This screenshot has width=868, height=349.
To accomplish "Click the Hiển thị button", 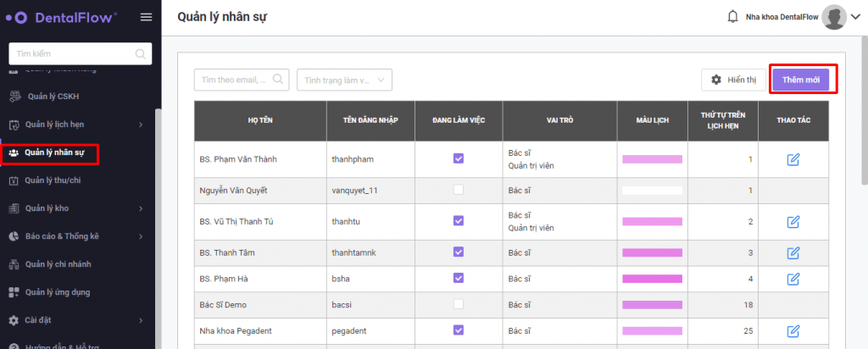I will click(733, 80).
